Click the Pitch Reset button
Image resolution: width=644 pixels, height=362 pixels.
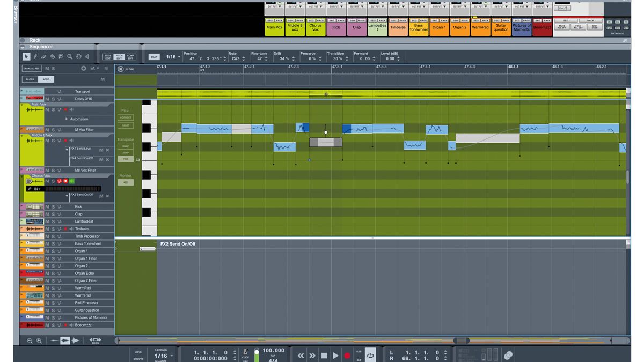pos(126,125)
